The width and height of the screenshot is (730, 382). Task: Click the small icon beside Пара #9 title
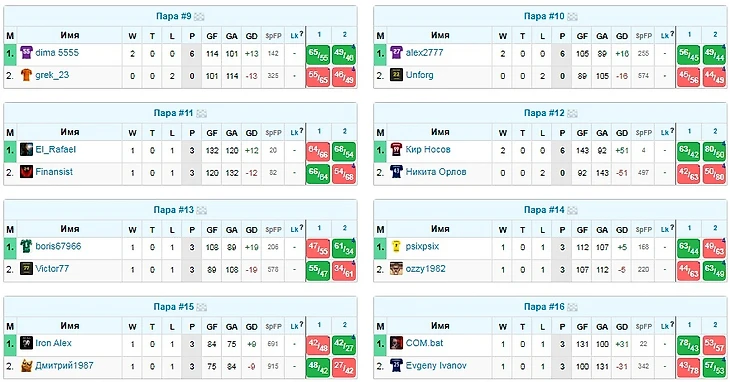click(x=199, y=17)
